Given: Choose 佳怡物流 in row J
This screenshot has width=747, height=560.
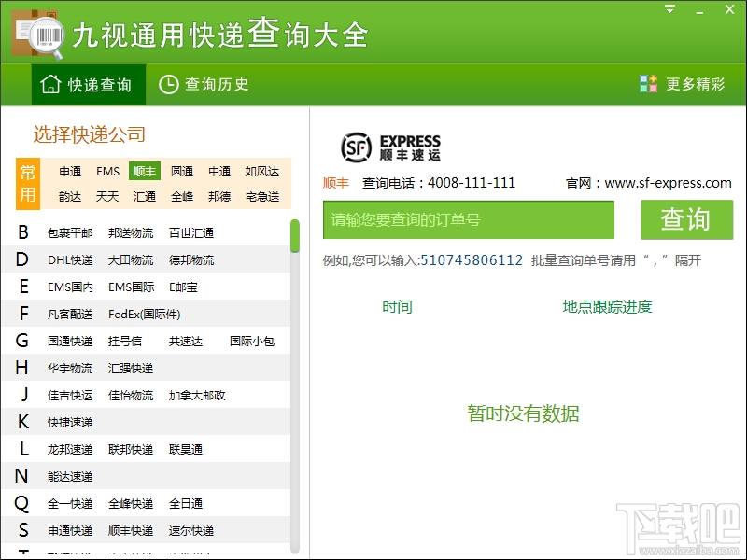Looking at the screenshot, I should 131,395.
